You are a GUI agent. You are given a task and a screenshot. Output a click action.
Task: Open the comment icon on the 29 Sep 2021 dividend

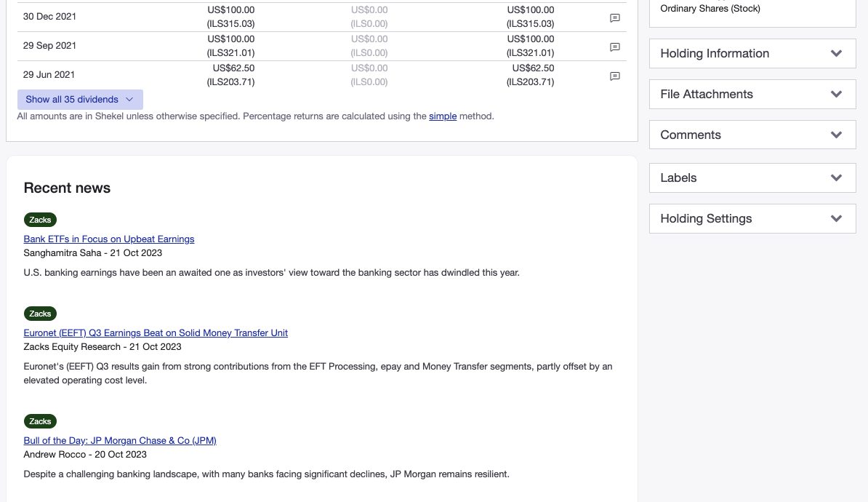(615, 47)
